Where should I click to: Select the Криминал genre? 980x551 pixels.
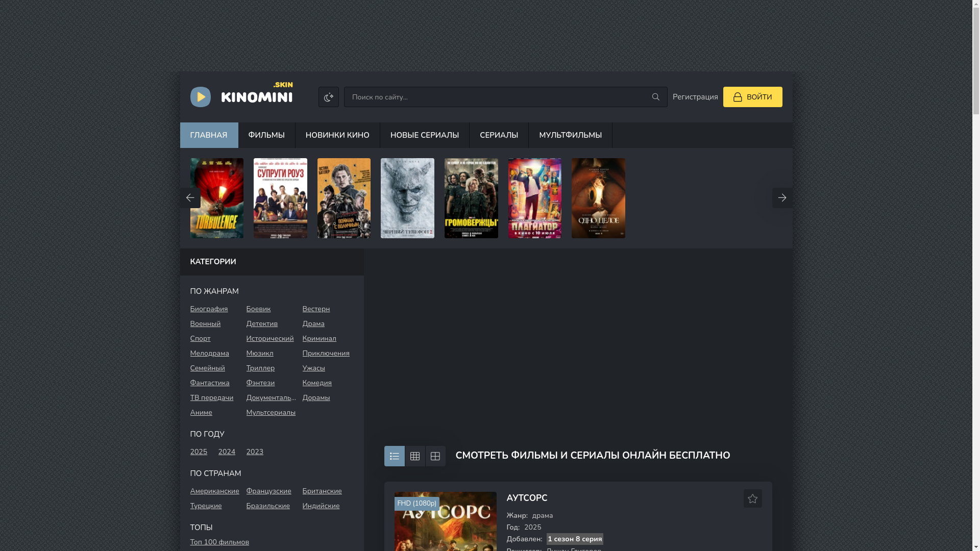pyautogui.click(x=320, y=339)
